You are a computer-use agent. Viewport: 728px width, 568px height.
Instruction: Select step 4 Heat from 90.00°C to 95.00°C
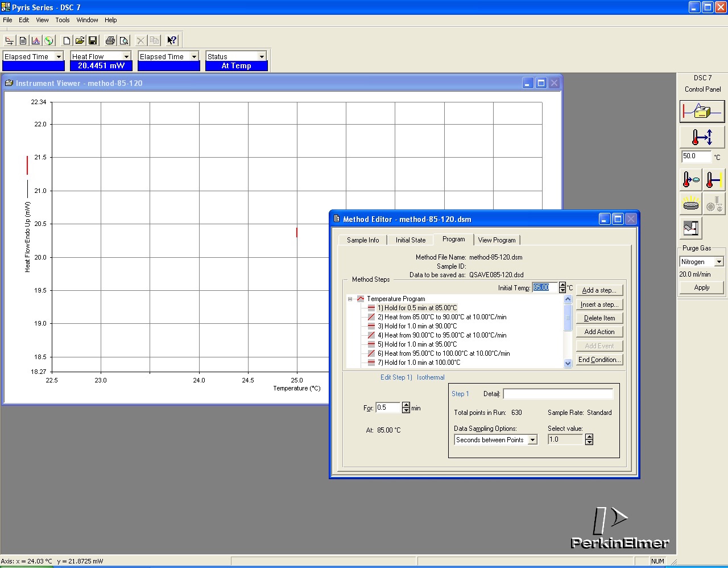pos(442,335)
